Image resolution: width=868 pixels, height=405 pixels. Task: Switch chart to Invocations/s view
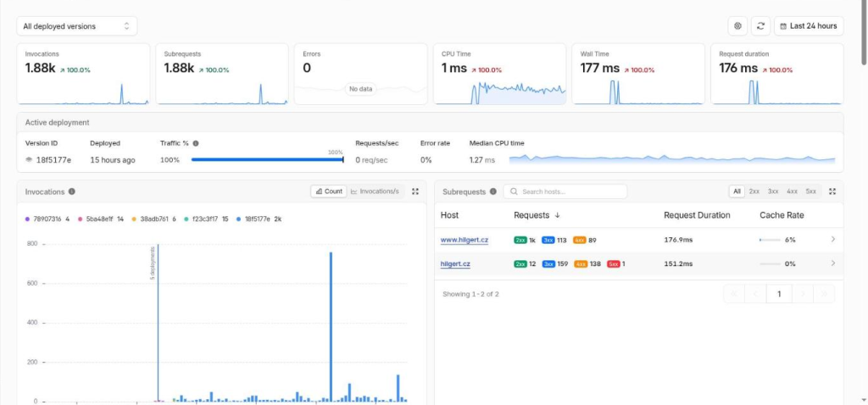tap(376, 191)
